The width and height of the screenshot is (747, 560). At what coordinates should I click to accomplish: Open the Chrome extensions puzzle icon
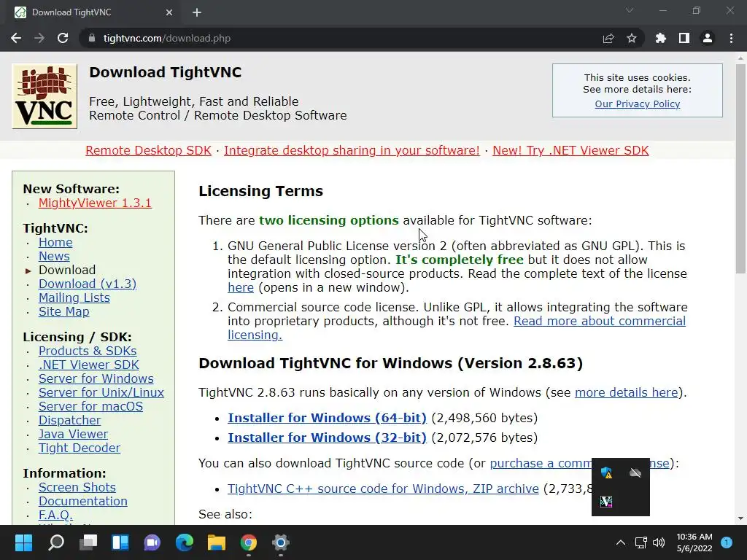point(661,38)
